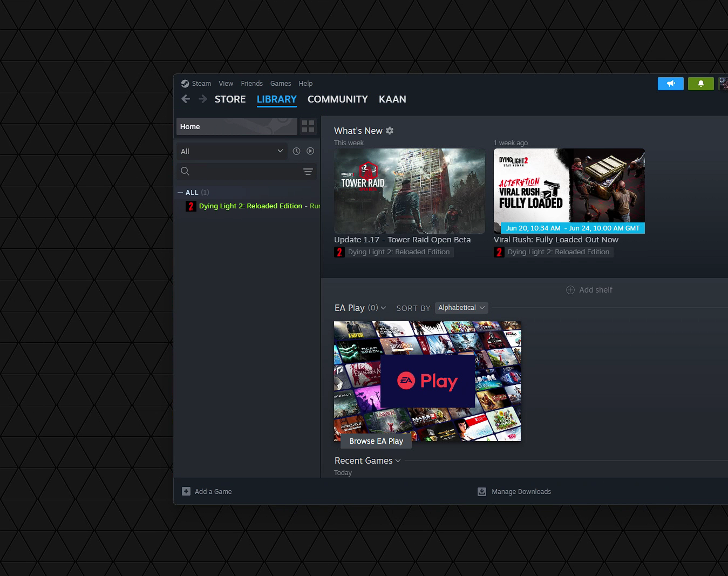
Task: Click Add a Game
Action: (x=207, y=491)
